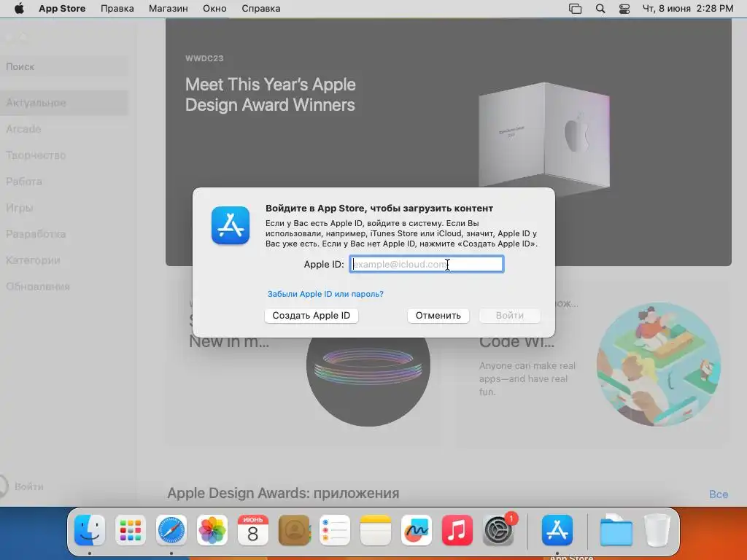Click Войти account at sidebar bottom
The width and height of the screenshot is (747, 560).
tap(21, 486)
